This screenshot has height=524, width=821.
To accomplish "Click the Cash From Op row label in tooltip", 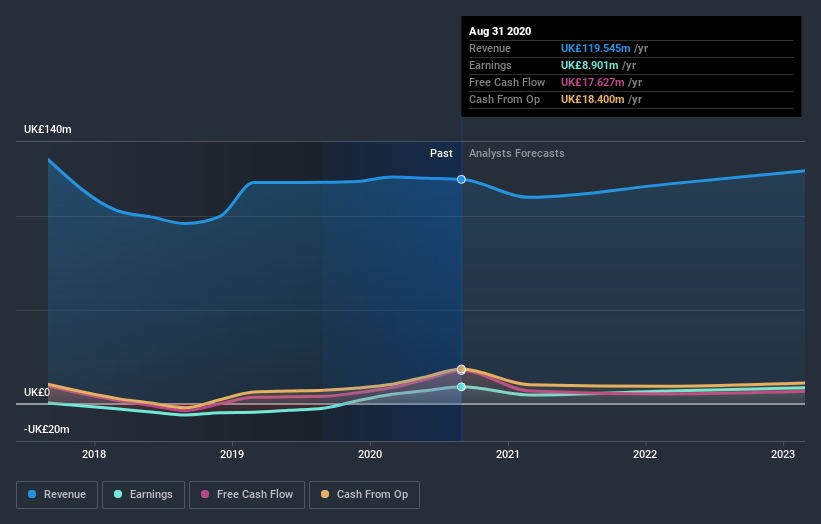I will coord(504,99).
